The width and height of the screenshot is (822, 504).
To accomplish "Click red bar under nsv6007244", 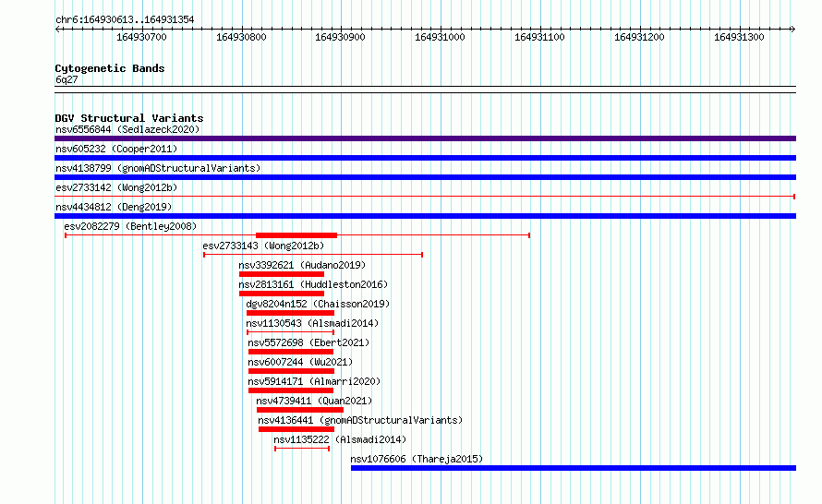I will point(291,371).
